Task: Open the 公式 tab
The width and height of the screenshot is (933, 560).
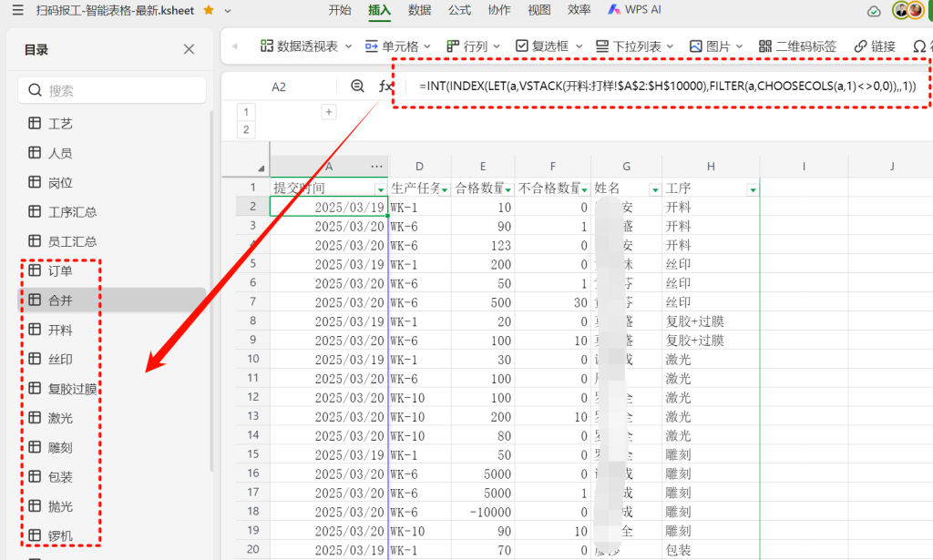Action: 459,10
